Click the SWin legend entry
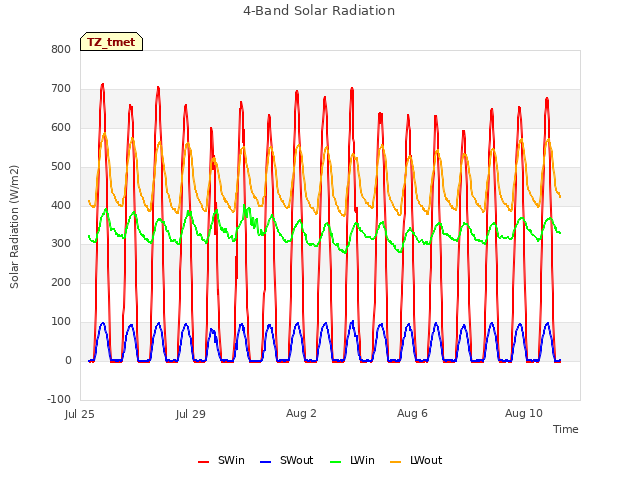 click(x=221, y=460)
